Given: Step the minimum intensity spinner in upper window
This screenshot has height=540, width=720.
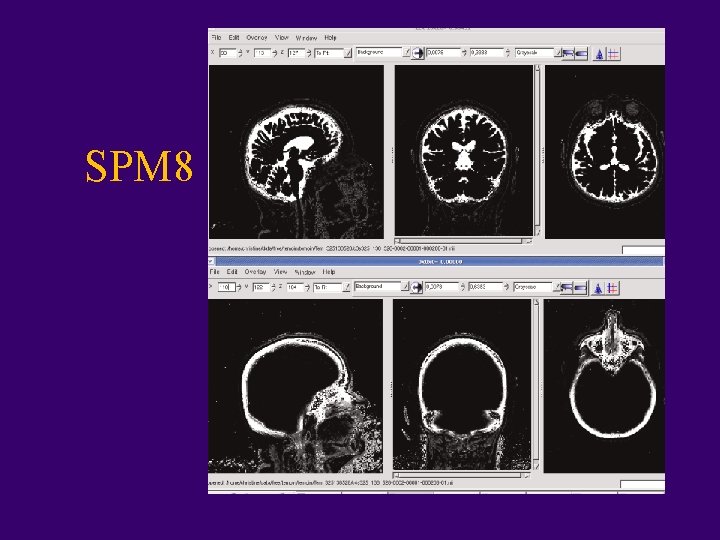Looking at the screenshot, I should (x=464, y=53).
